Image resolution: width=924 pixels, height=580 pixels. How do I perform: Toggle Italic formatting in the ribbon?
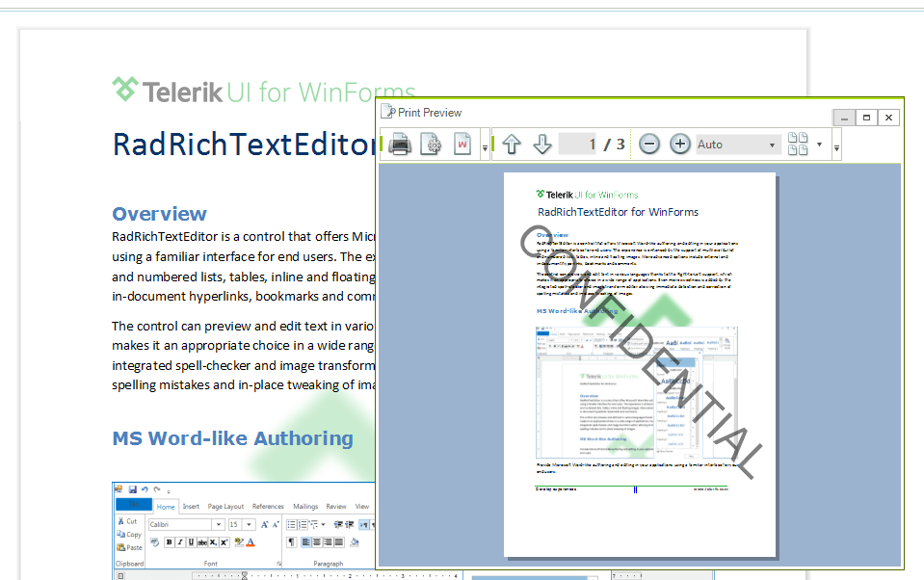coord(180,542)
